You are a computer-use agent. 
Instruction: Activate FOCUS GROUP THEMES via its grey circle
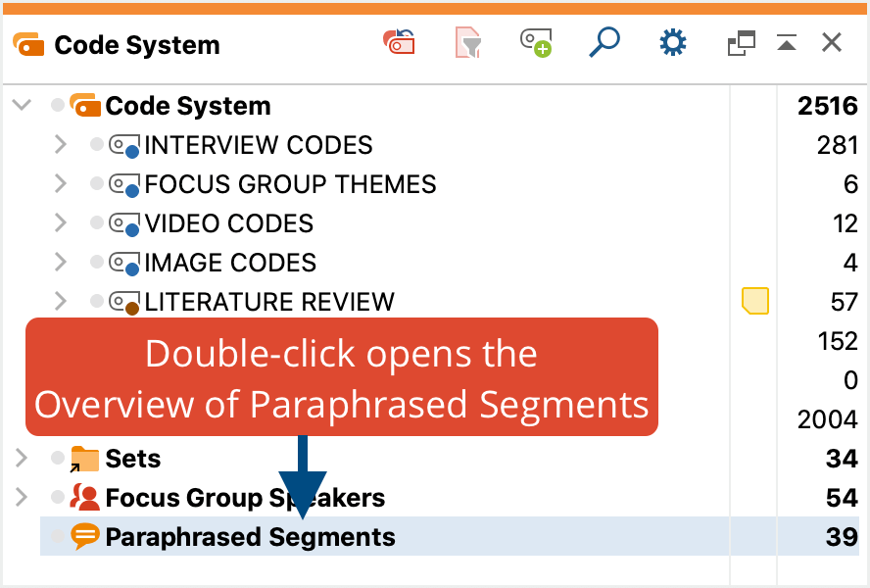[97, 183]
